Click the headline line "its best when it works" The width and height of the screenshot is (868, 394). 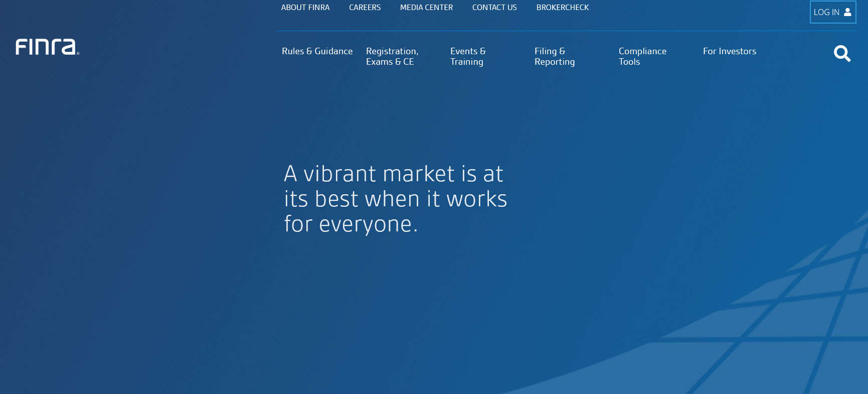[395, 199]
